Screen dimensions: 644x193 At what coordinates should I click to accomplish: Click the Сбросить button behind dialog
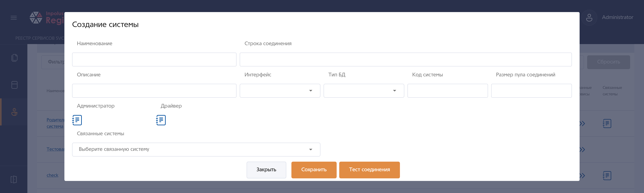(608, 62)
